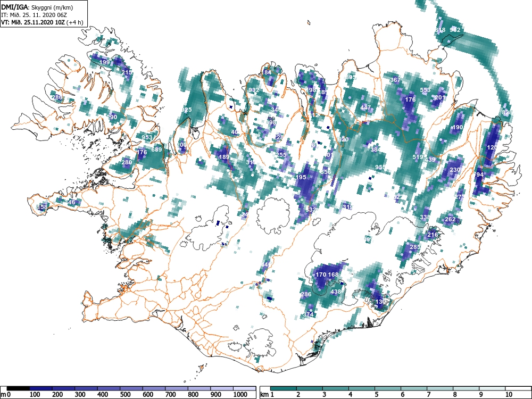Image resolution: width=532 pixels, height=399 pixels.
Task: Click the 438 visibility value
Action: point(336,292)
